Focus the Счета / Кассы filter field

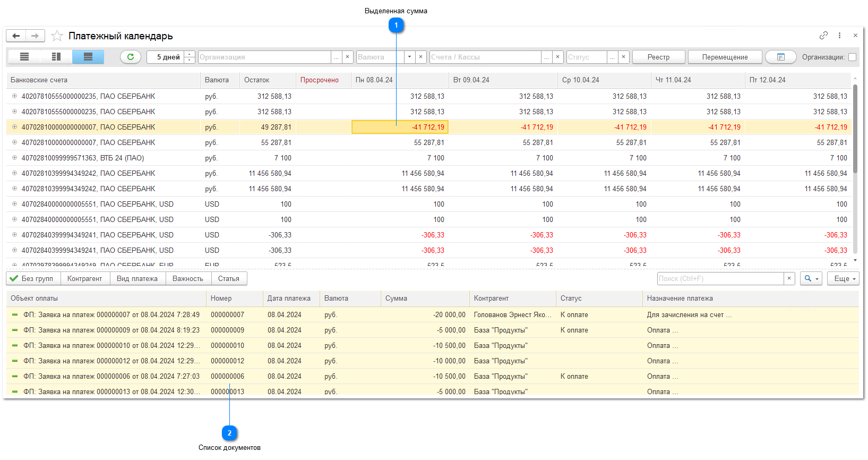pos(485,57)
